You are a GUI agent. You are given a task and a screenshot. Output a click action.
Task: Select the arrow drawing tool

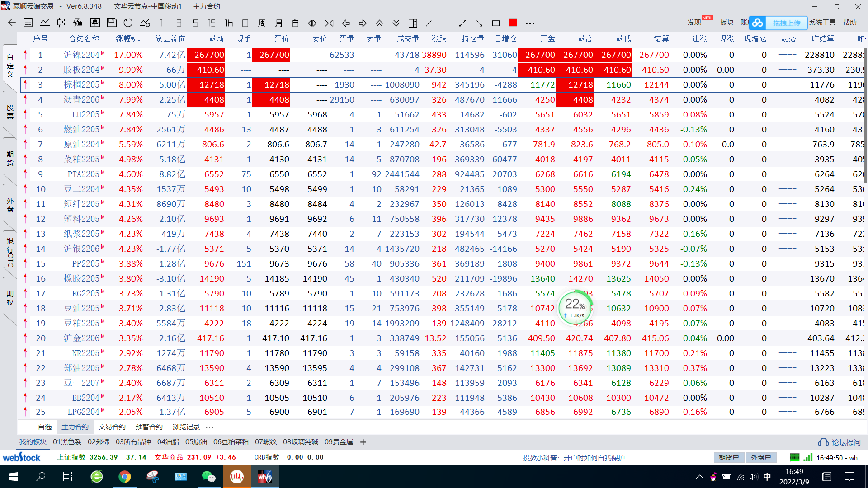click(479, 23)
